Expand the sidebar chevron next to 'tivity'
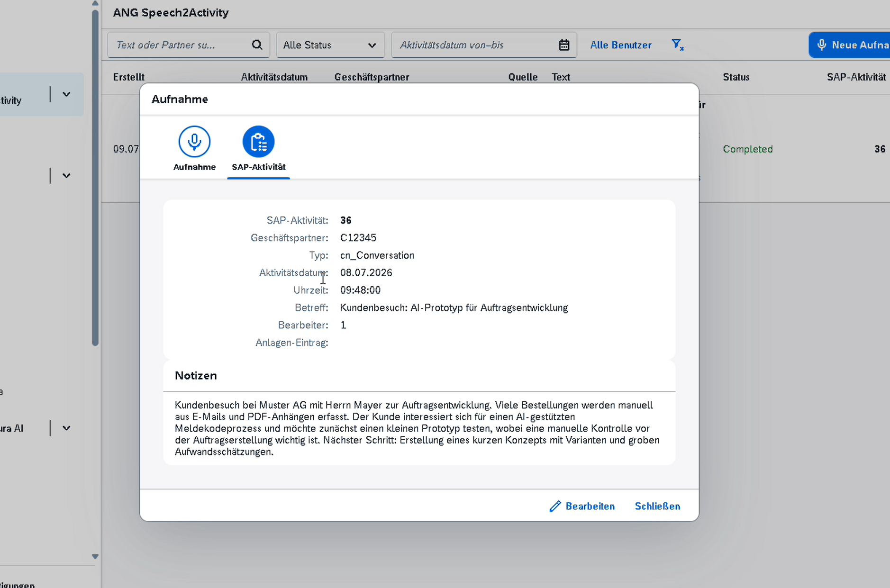The width and height of the screenshot is (890, 588). (66, 94)
